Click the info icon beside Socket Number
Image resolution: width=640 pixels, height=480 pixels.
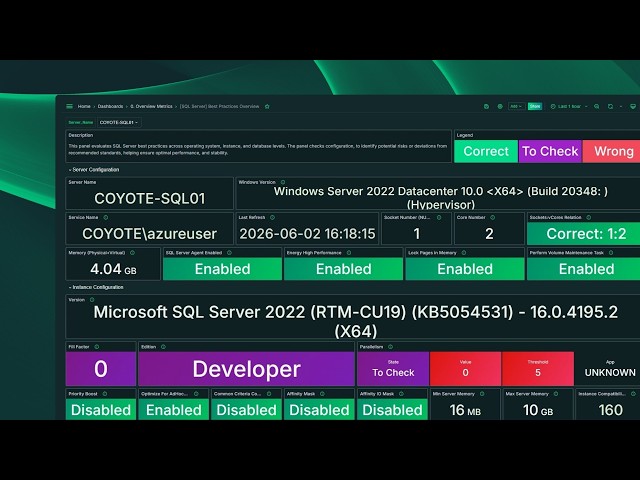pyautogui.click(x=439, y=218)
